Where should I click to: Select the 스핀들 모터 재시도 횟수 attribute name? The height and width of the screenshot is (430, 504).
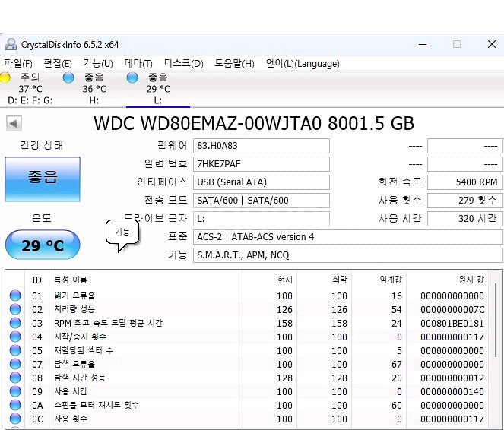(x=97, y=405)
